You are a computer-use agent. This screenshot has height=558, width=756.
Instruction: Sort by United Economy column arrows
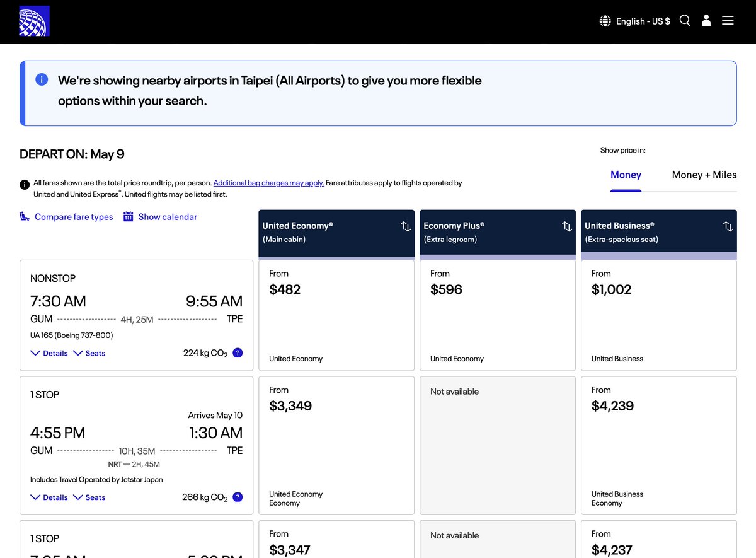click(x=406, y=226)
